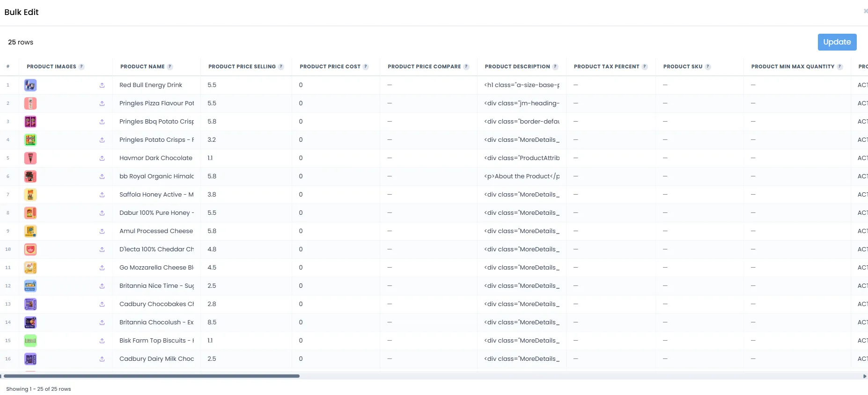Edit cost price for bb Royal Organic row

(336, 176)
